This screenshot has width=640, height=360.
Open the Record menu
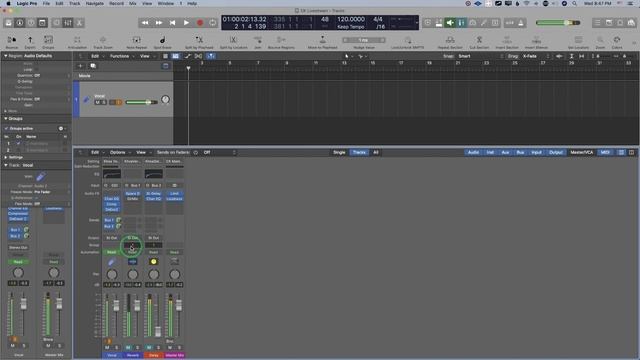pos(116,3)
